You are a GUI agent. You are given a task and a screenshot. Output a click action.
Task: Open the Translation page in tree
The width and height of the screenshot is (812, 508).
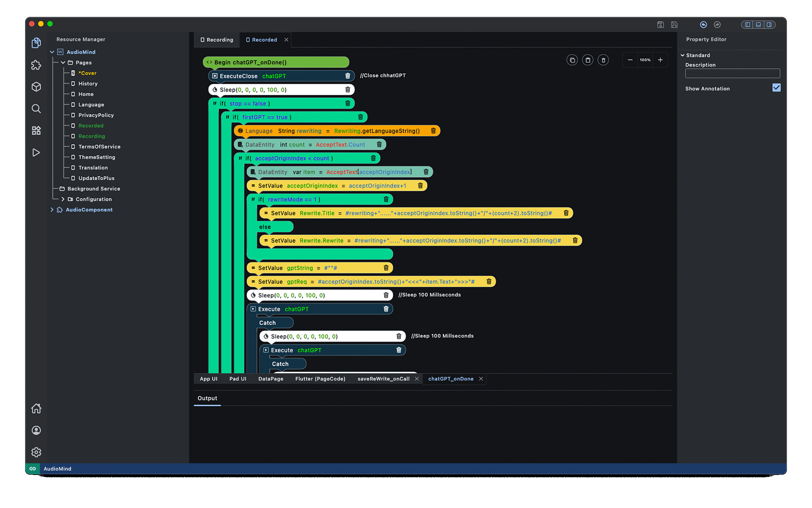[x=93, y=167]
